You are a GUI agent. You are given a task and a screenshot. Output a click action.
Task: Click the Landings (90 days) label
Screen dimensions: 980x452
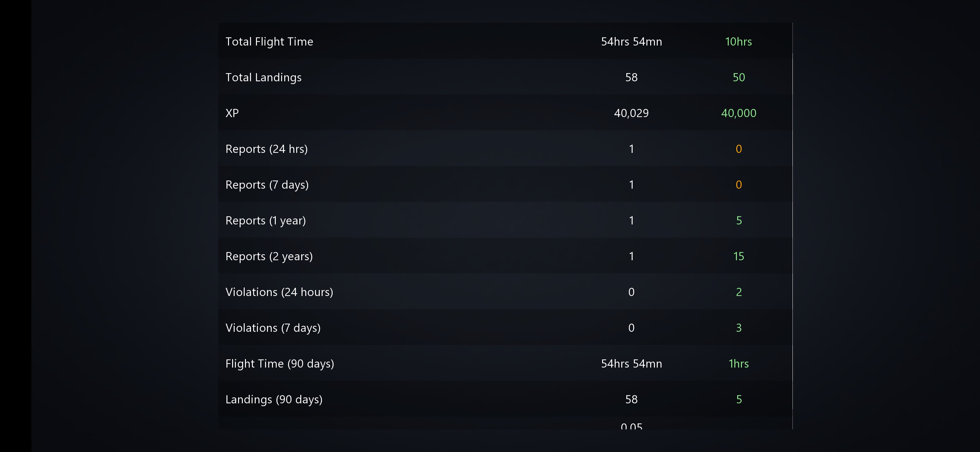[x=274, y=399]
